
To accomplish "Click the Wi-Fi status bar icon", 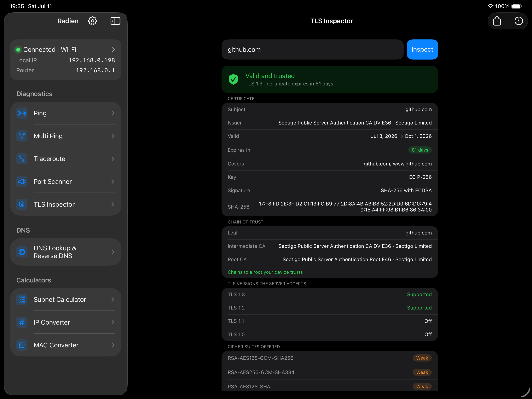I will pyautogui.click(x=490, y=6).
